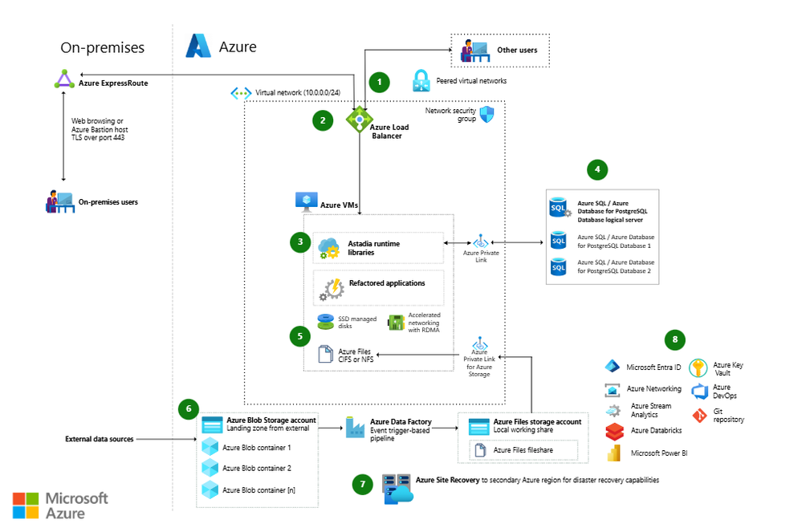
Task: Select the Azure Networking icon
Action: (x=613, y=390)
